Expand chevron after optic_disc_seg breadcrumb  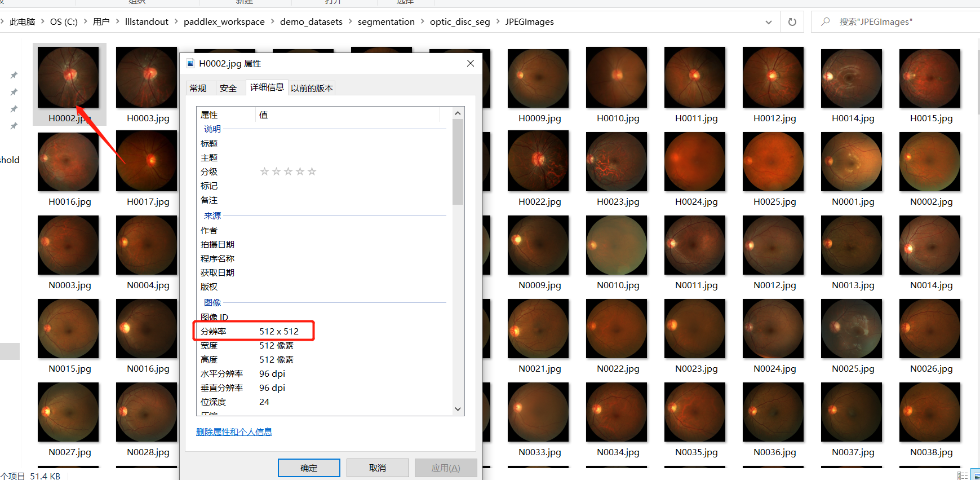point(498,21)
